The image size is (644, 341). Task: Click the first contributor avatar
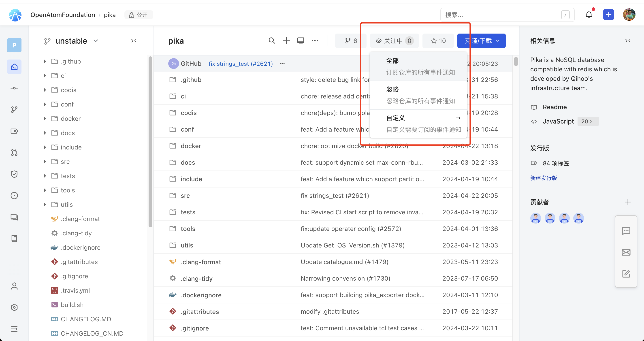pos(535,218)
